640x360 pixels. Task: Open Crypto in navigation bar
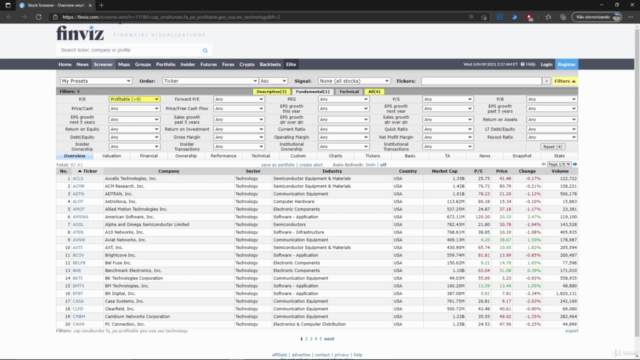247,64
